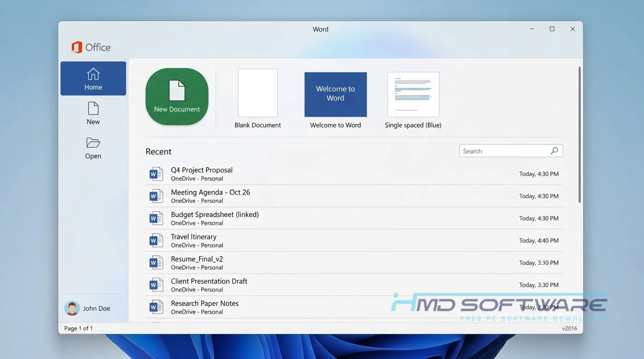Image resolution: width=644 pixels, height=359 pixels.
Task: Open the Welcome to Word template thumbnail
Action: (336, 94)
